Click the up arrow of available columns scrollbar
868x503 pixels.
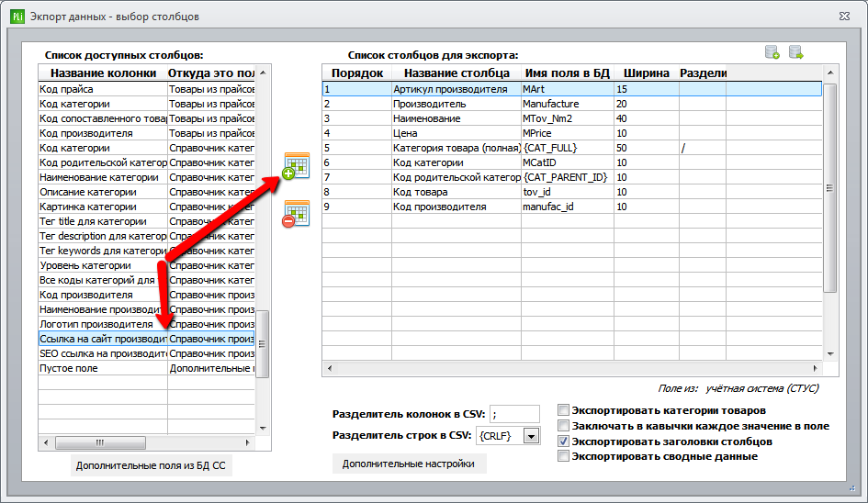pos(263,73)
